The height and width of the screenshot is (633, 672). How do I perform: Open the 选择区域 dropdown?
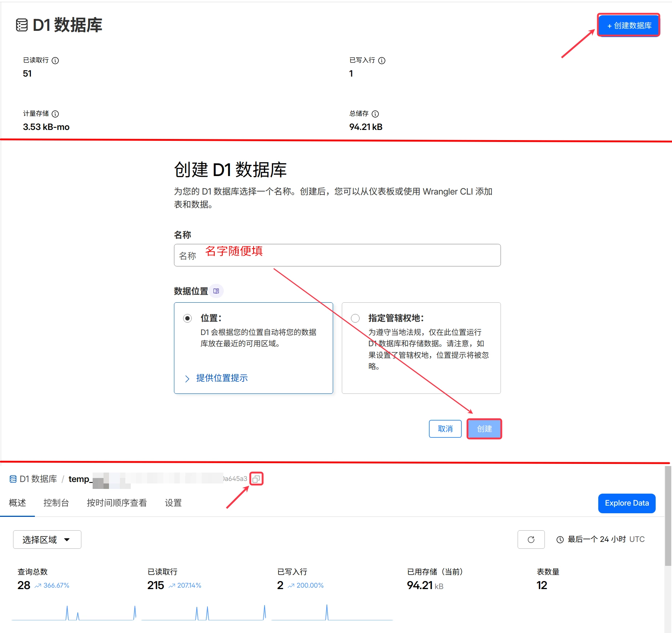46,539
